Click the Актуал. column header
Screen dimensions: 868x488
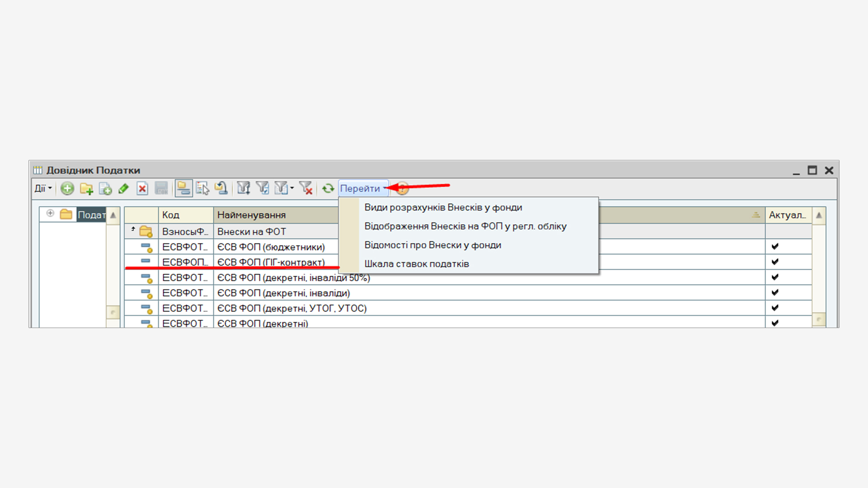788,215
